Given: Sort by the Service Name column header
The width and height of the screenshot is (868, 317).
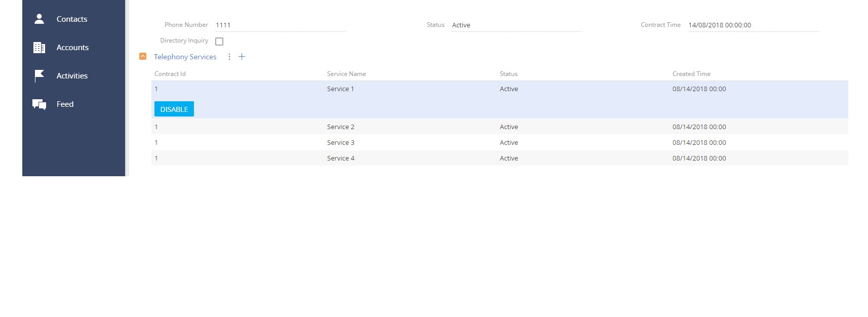Looking at the screenshot, I should (346, 74).
